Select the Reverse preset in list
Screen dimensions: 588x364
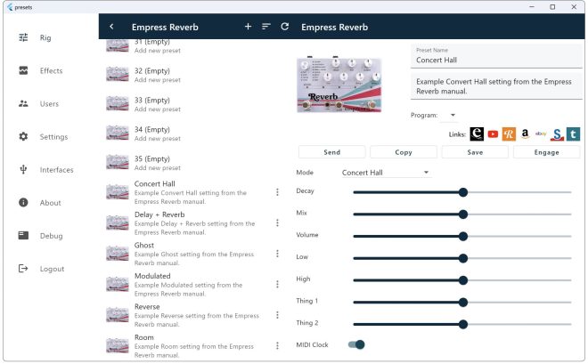click(193, 315)
